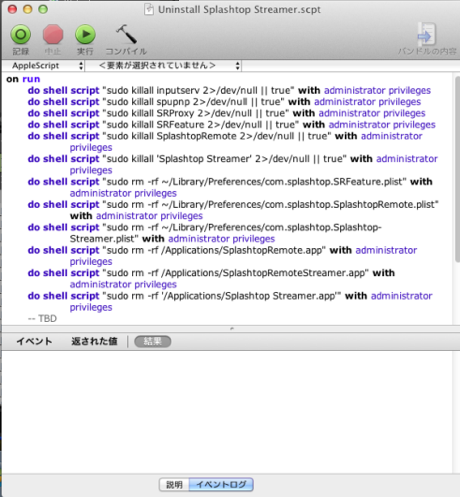Compile the script with the hammer icon
This screenshot has width=460, height=497.
(126, 34)
